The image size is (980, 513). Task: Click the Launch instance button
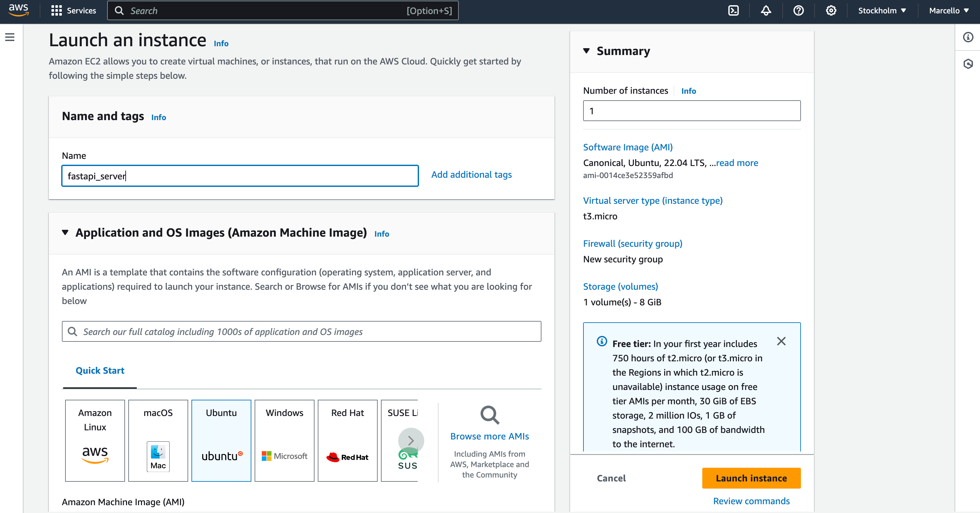point(751,478)
